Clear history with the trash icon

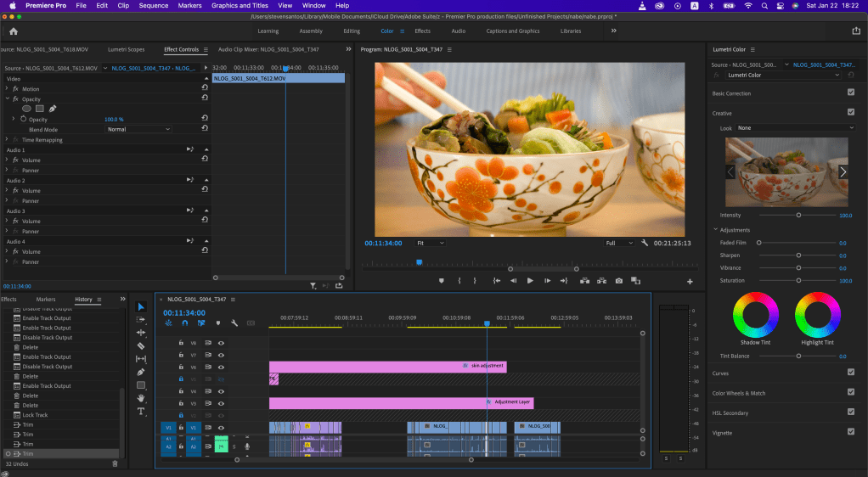(x=116, y=463)
